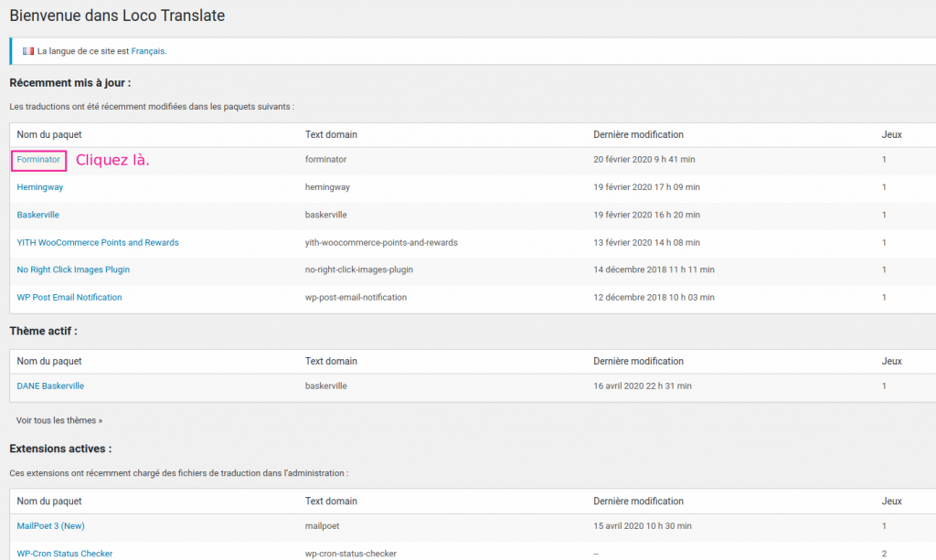Click 'forminator' text domain cell
The height and width of the screenshot is (560, 936).
[x=326, y=159]
